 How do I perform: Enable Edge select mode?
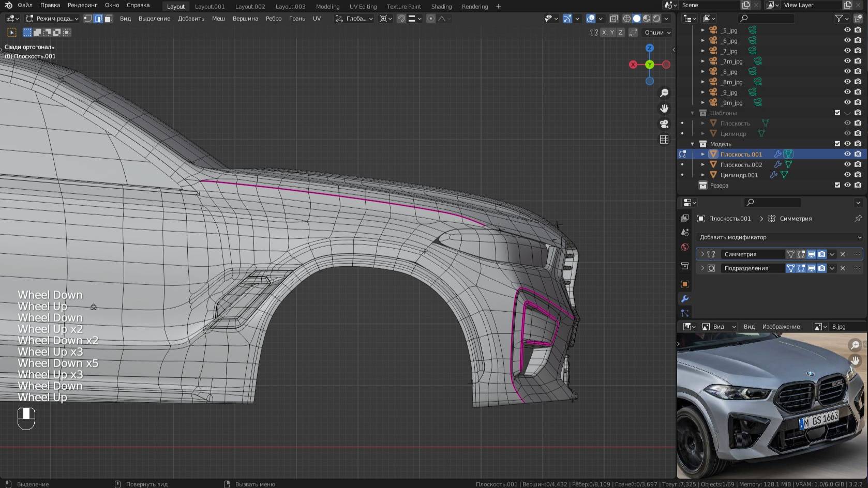[x=98, y=19]
